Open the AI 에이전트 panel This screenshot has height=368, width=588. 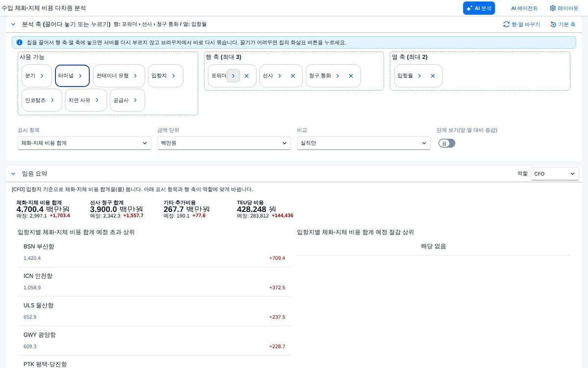tap(524, 8)
